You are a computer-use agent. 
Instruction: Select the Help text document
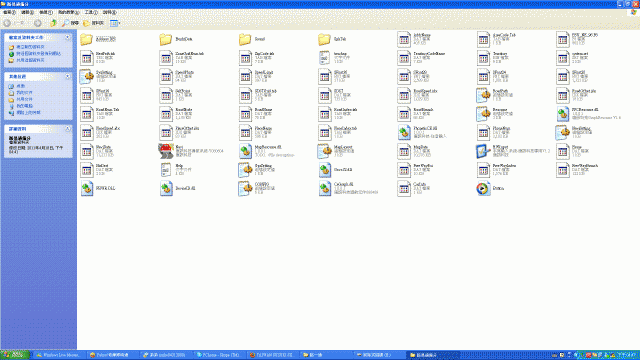166,170
